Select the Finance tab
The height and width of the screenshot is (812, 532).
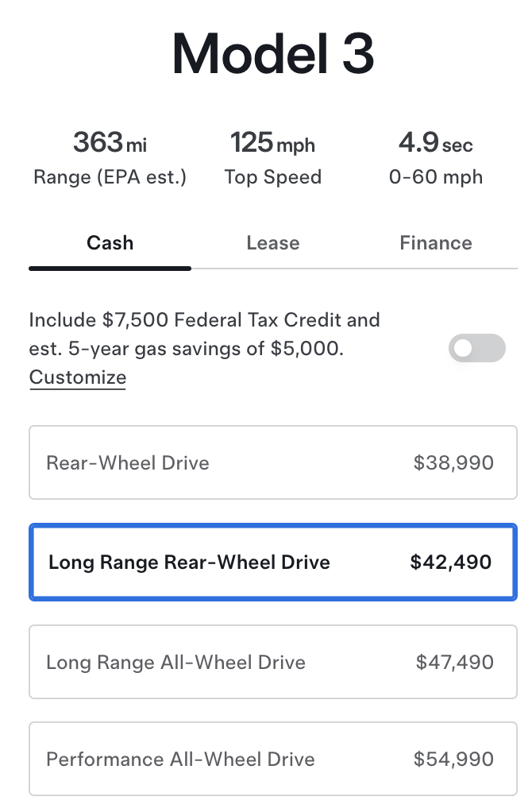(436, 243)
